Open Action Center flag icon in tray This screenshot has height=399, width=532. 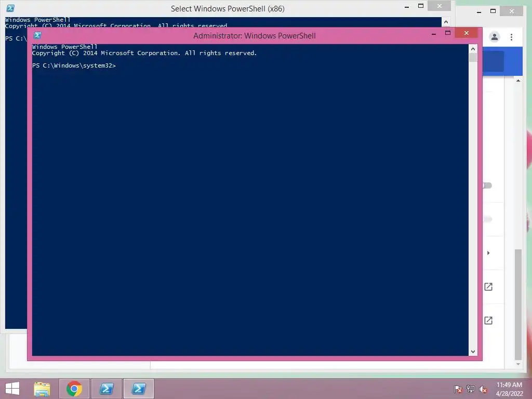(458, 389)
